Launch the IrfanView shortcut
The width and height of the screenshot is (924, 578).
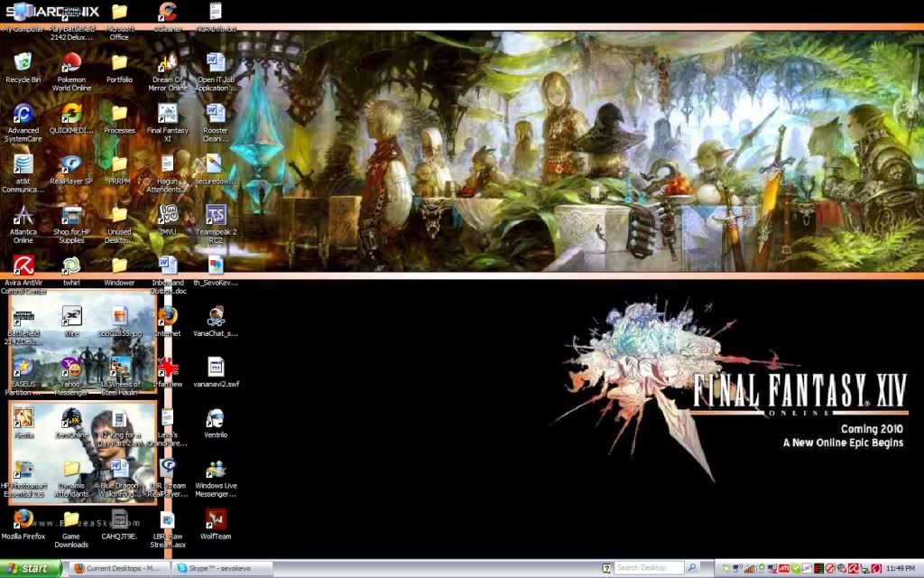coord(167,367)
